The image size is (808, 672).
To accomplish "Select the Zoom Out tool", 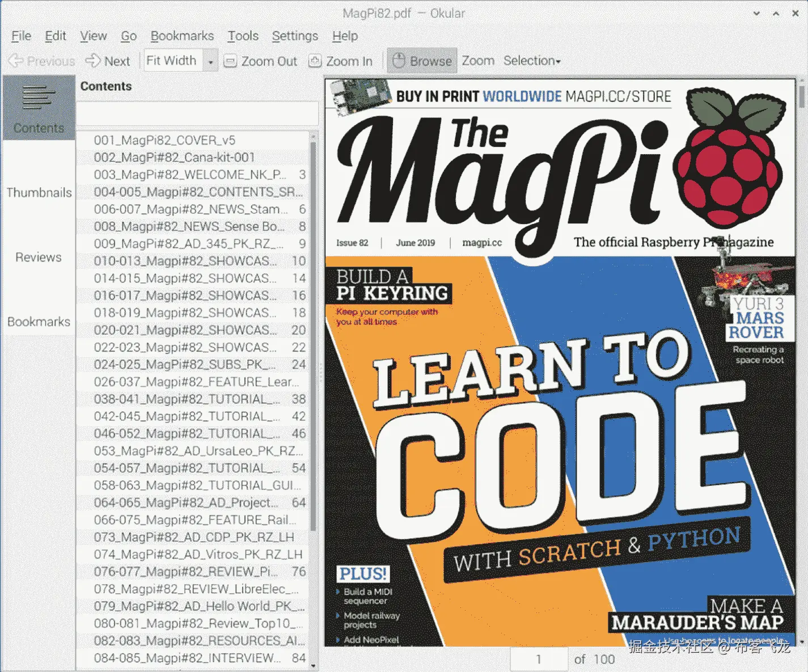I will pyautogui.click(x=260, y=61).
